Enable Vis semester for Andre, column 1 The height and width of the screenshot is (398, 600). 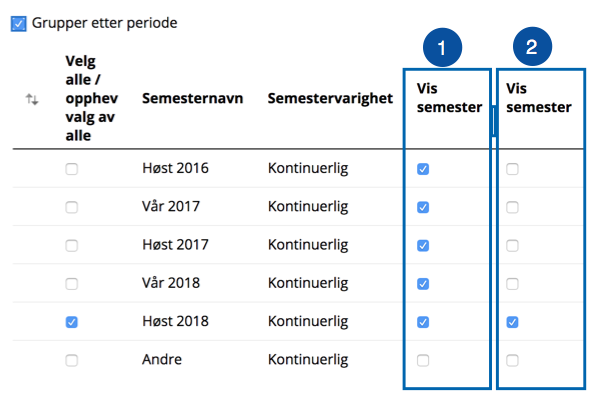pos(423,360)
